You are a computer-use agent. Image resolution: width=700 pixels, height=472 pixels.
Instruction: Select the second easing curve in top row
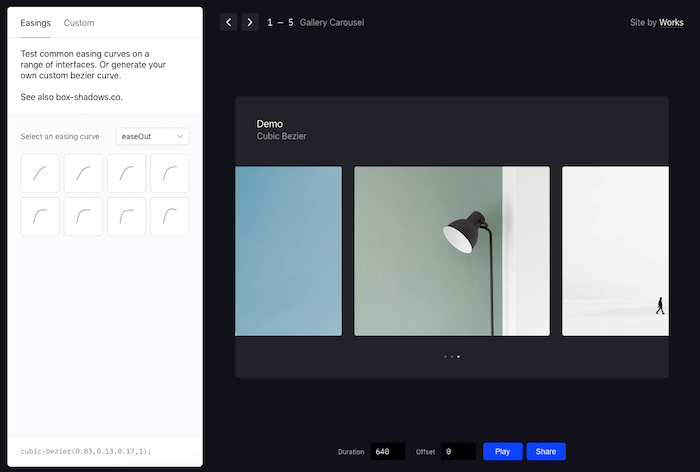point(83,173)
